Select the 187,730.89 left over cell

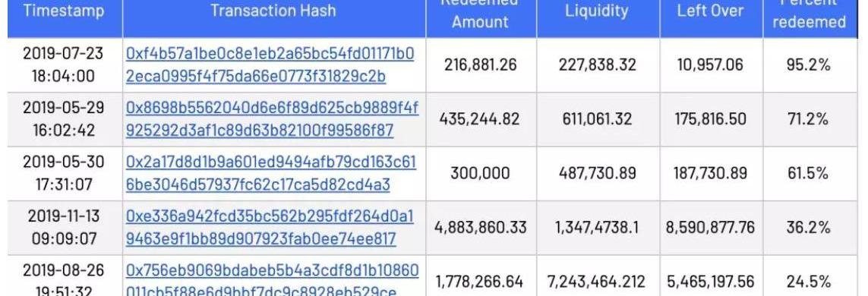point(710,173)
